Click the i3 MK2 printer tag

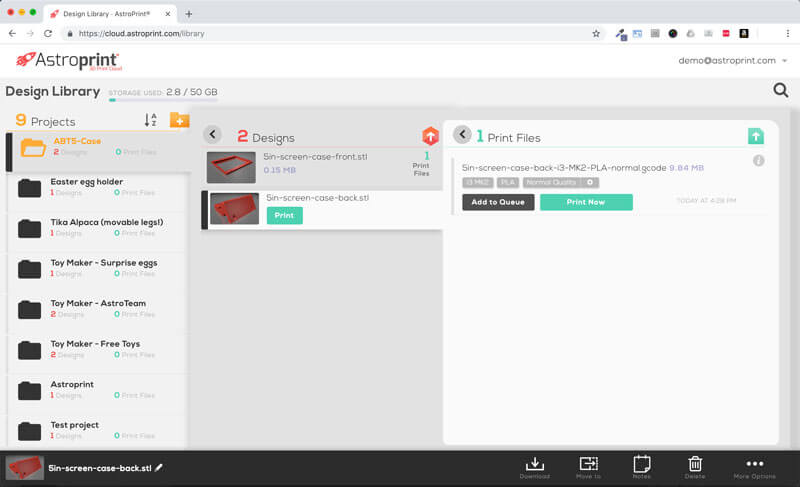[478, 183]
